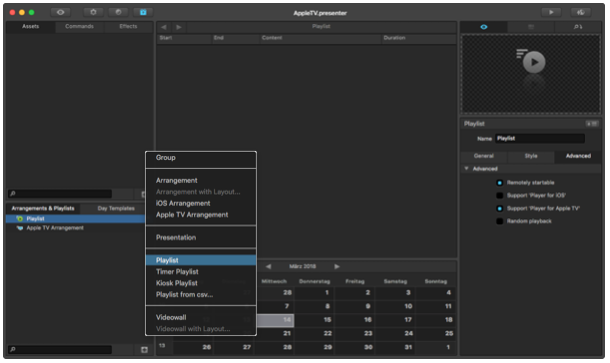This screenshot has height=363, width=610.
Task: Click the playlist forward arrow
Action: click(179, 27)
